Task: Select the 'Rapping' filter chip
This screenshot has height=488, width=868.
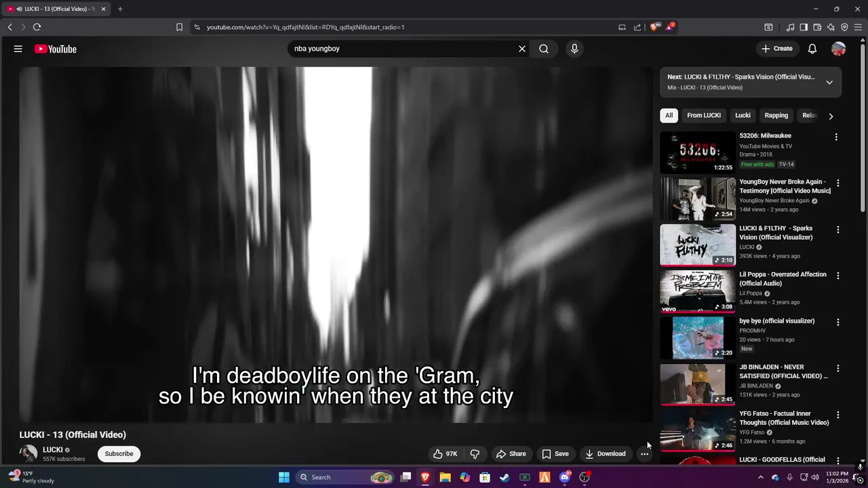Action: click(x=776, y=115)
